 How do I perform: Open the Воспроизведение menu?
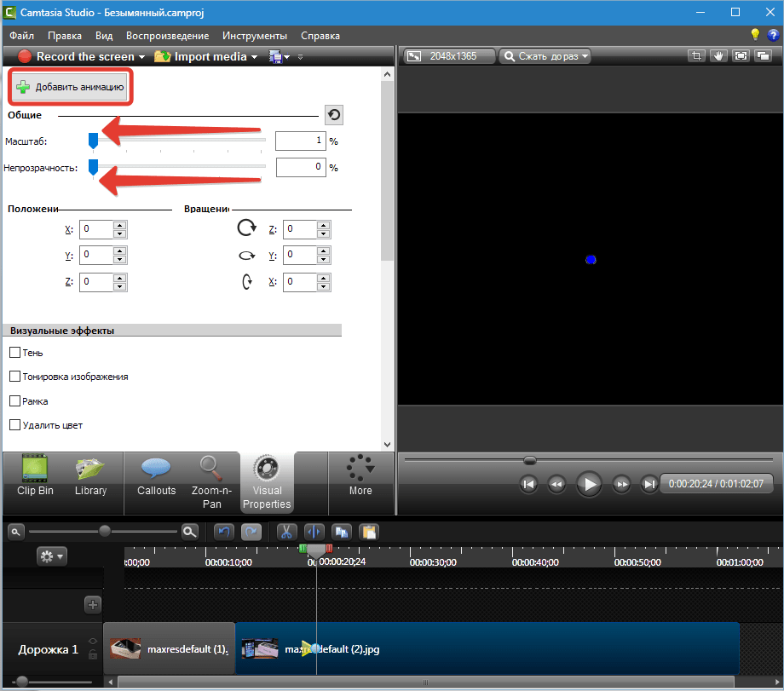[x=167, y=36]
